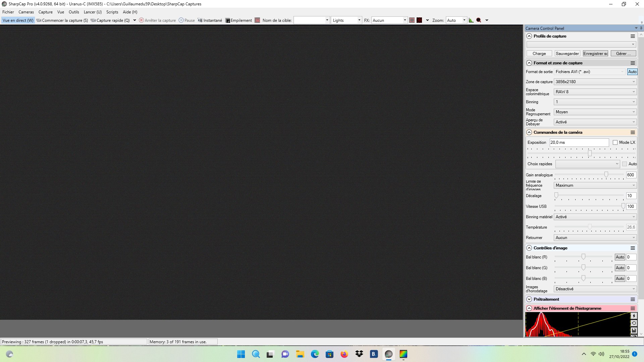Click Commencer la capture button
The image size is (644, 362).
point(62,20)
